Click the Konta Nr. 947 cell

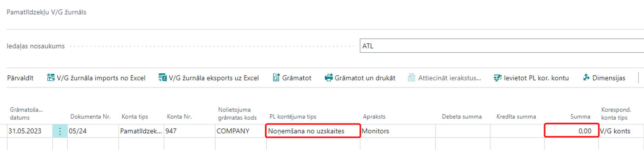189,131
